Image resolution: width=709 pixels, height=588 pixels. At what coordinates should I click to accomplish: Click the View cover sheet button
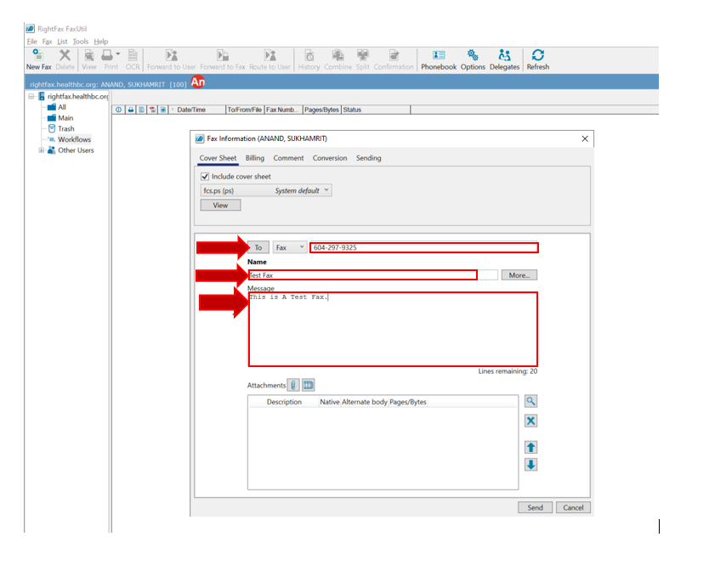[220, 205]
